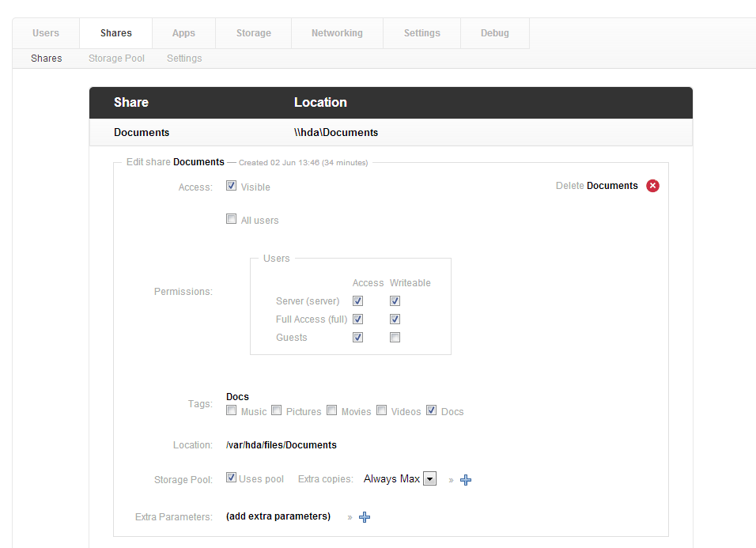Click the blue plus next to Extra copies
Viewport: 756px width, 548px height.
click(466, 480)
